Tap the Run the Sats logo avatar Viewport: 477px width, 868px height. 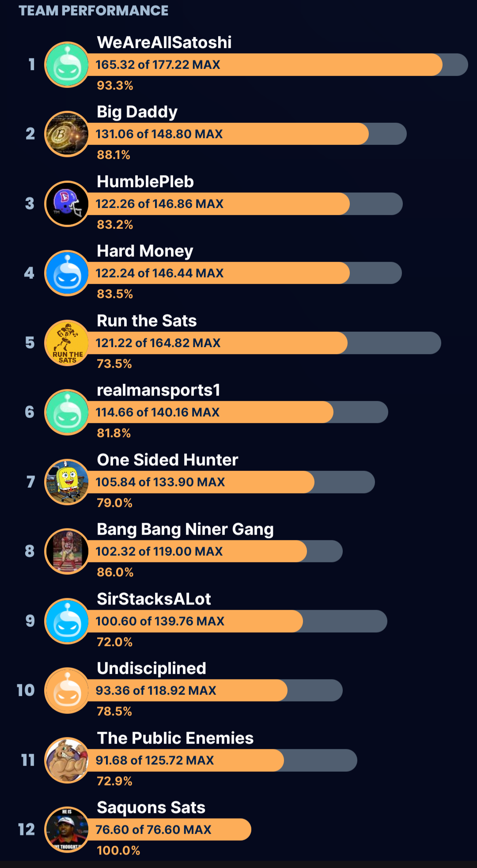(x=67, y=343)
